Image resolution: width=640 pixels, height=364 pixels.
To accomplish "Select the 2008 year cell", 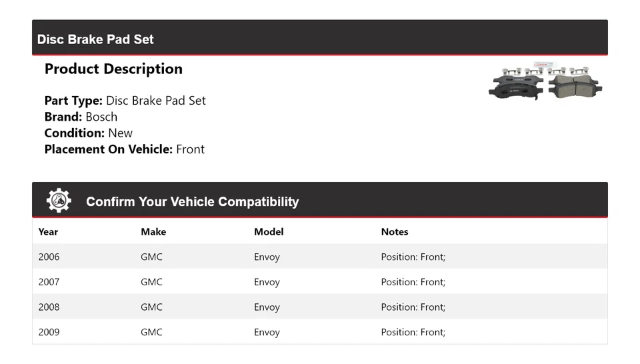I will [49, 307].
